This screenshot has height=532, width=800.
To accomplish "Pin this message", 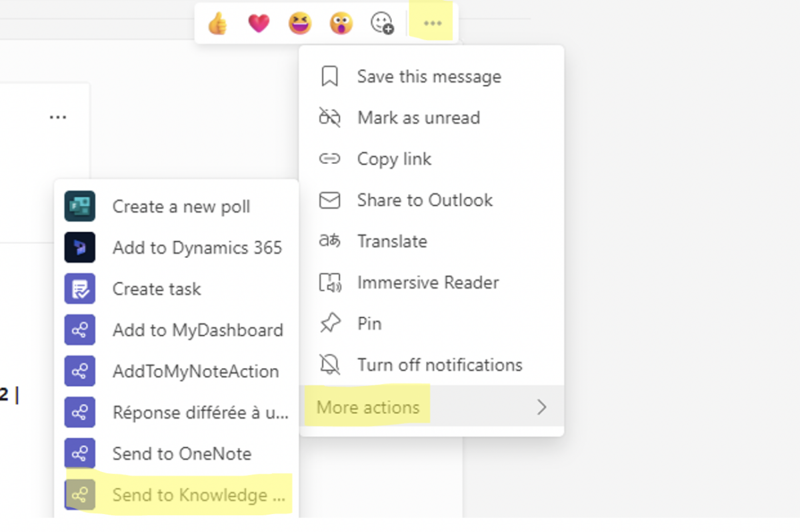I will (x=369, y=324).
